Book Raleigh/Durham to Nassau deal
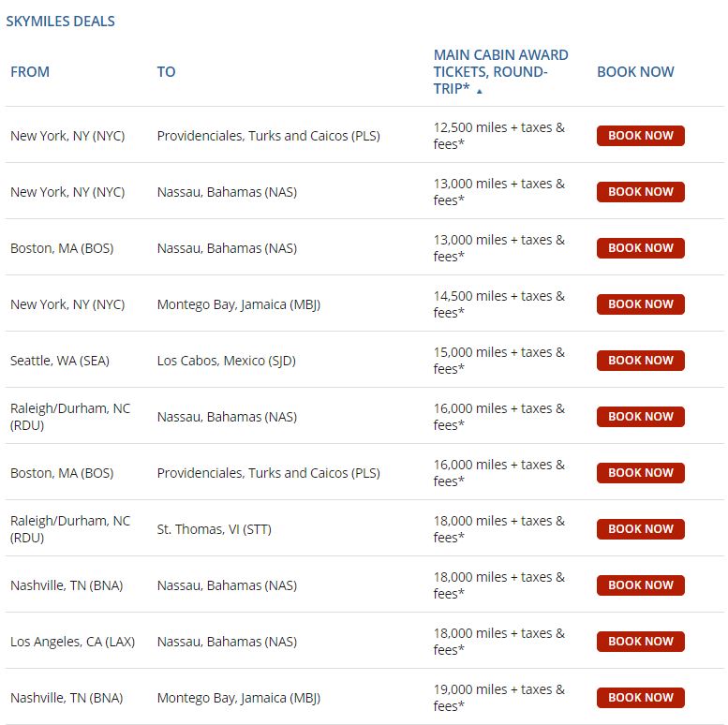Image resolution: width=728 pixels, height=725 pixels. tap(641, 417)
